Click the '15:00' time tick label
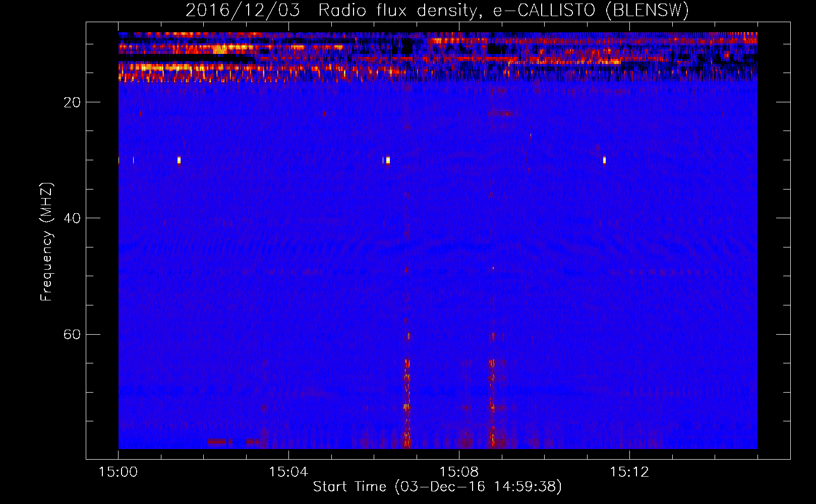Viewport: 816px width, 504px height. click(x=119, y=472)
